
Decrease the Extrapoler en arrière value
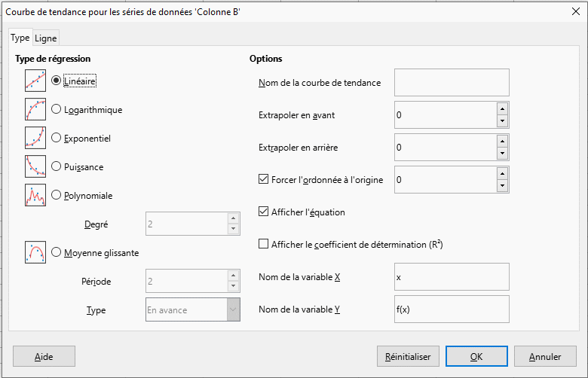(x=502, y=154)
